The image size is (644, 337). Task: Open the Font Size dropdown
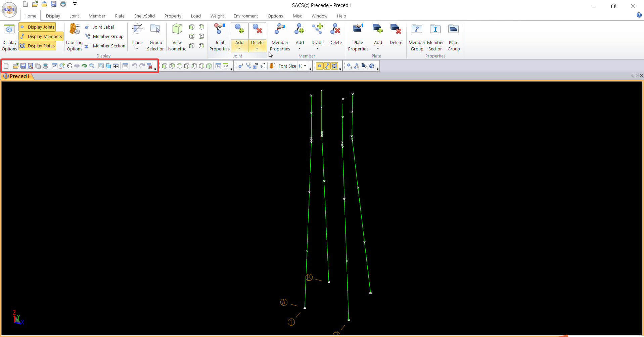click(x=305, y=66)
